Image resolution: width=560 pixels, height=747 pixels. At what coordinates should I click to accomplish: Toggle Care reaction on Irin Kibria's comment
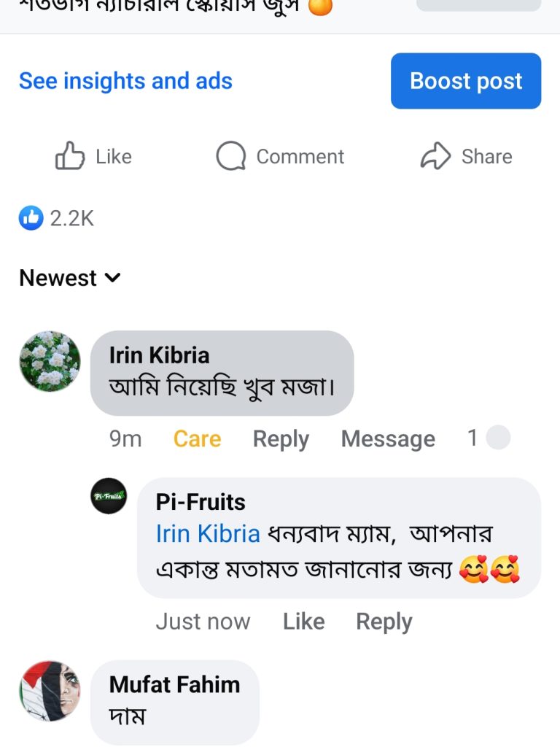coord(197,439)
